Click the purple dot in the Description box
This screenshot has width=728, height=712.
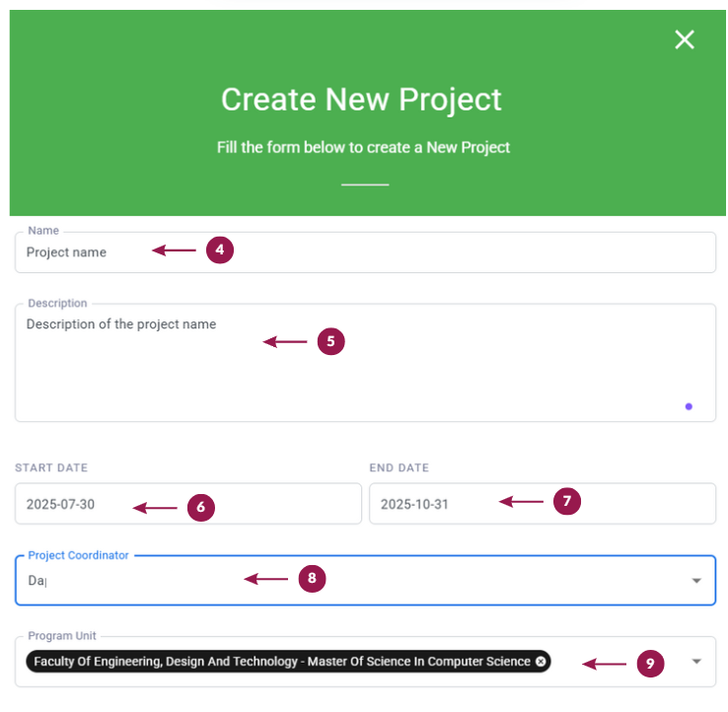pyautogui.click(x=689, y=406)
